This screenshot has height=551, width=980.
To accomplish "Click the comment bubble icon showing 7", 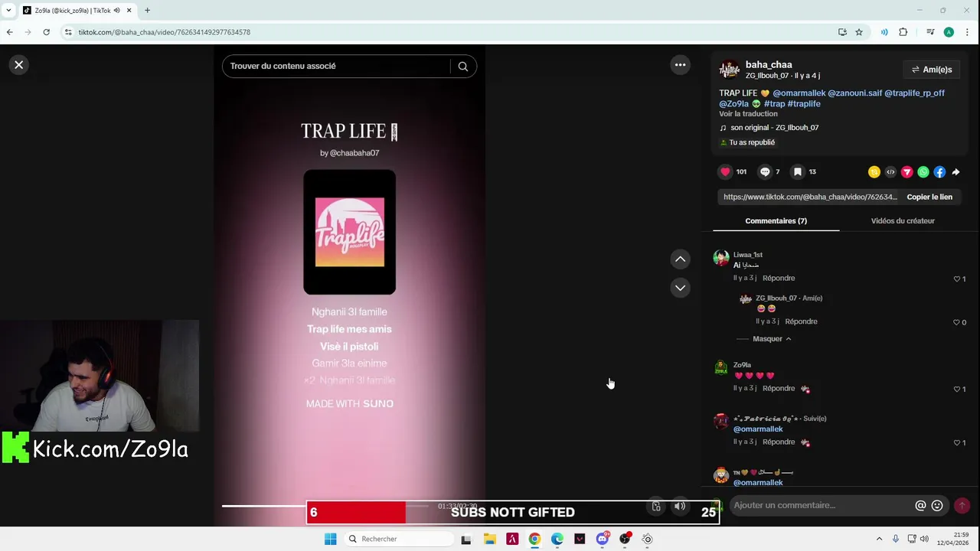I will click(x=765, y=172).
